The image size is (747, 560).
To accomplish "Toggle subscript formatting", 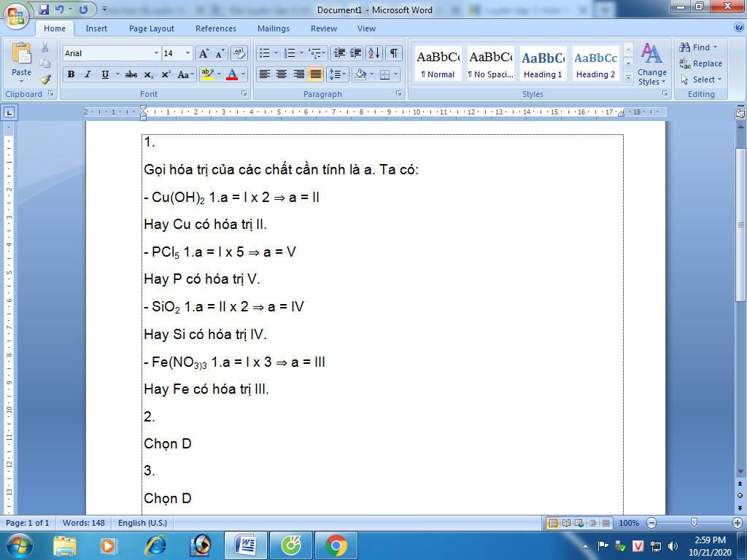I will point(149,74).
